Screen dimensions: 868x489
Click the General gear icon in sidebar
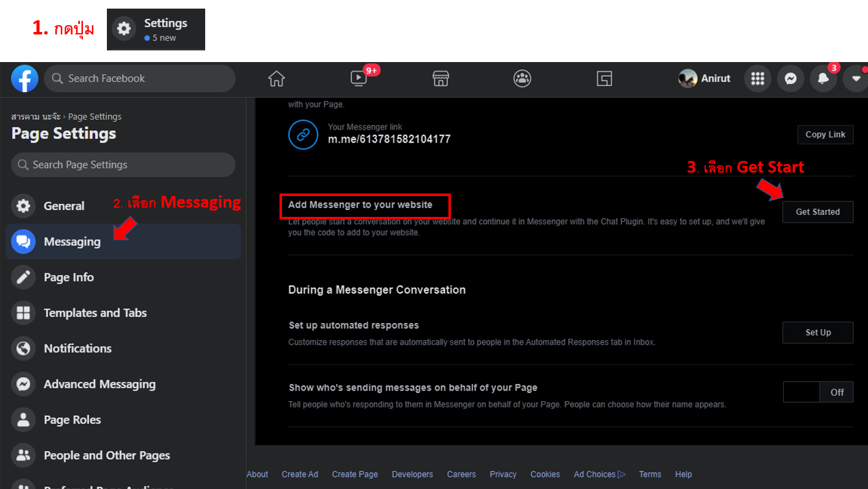[23, 206]
